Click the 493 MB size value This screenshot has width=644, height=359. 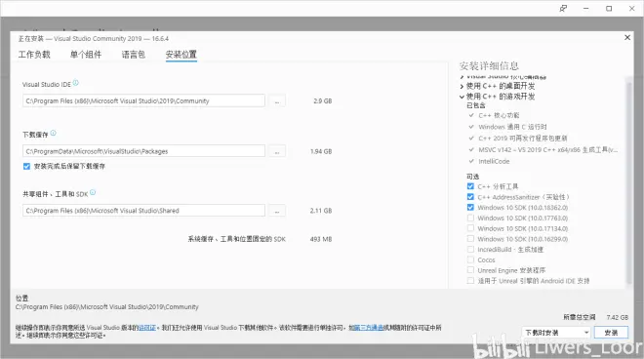pos(321,239)
